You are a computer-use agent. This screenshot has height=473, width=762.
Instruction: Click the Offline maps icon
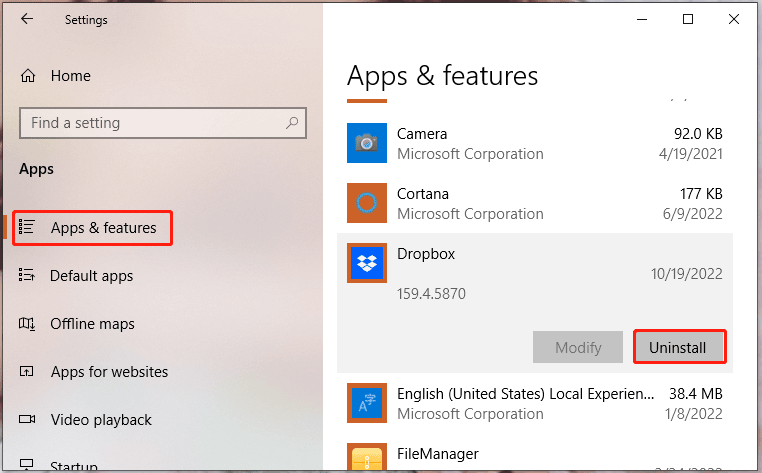27,323
